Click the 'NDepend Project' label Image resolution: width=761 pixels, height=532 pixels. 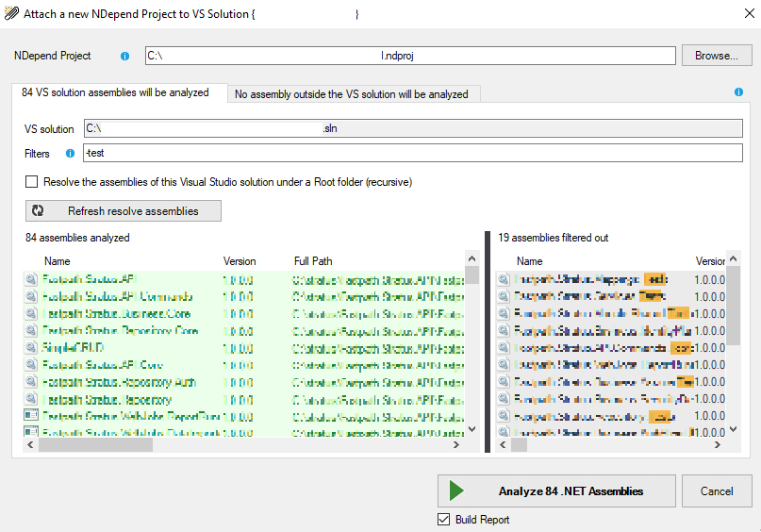pyautogui.click(x=53, y=56)
